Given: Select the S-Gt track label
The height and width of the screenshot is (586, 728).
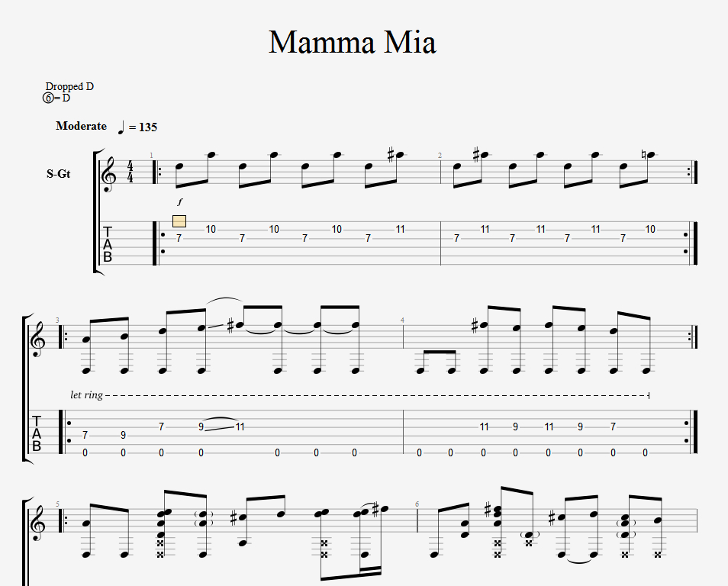Looking at the screenshot, I should (58, 174).
